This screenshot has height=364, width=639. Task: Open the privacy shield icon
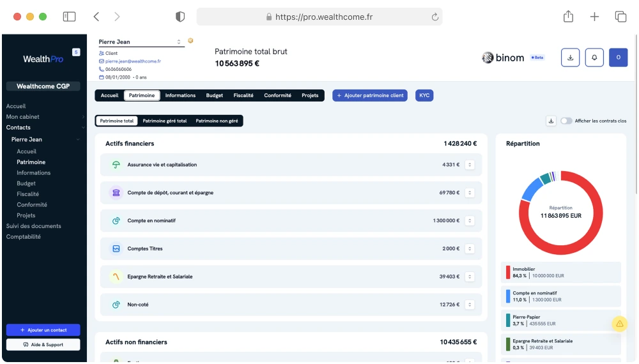click(x=180, y=17)
